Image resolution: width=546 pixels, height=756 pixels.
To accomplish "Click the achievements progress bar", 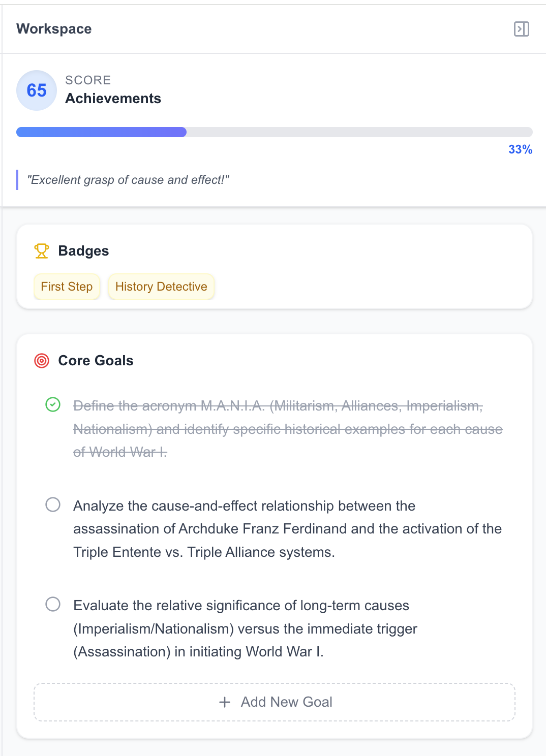I will click(275, 132).
